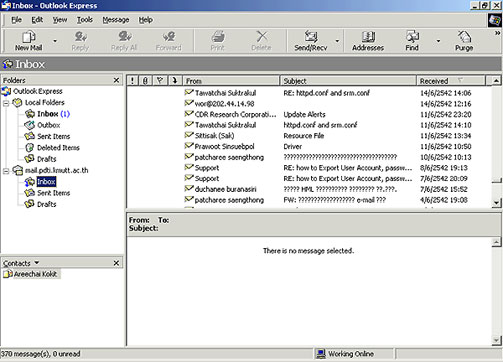Click the Windows logo throbber icon

495,20
